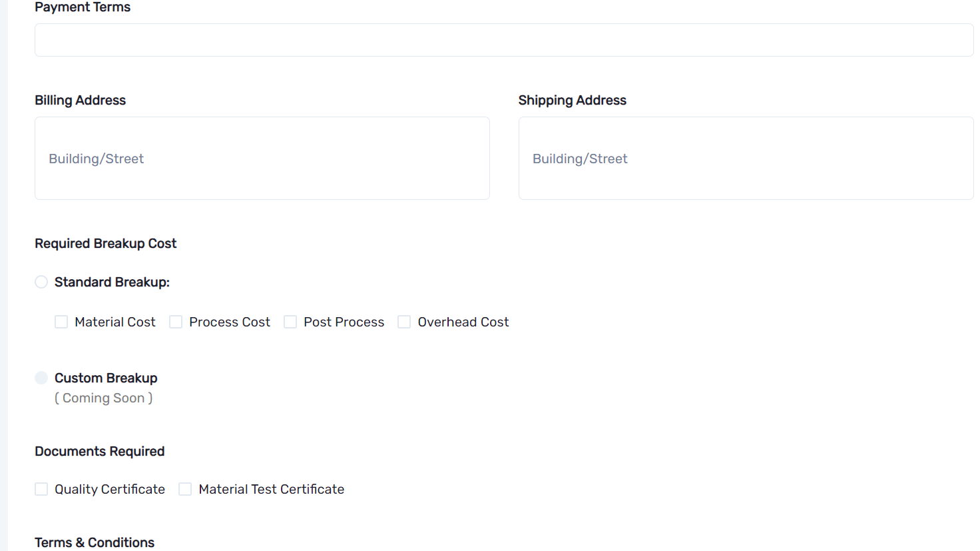Image resolution: width=980 pixels, height=551 pixels.
Task: Enable the Material Test Certificate checkbox
Action: (185, 489)
